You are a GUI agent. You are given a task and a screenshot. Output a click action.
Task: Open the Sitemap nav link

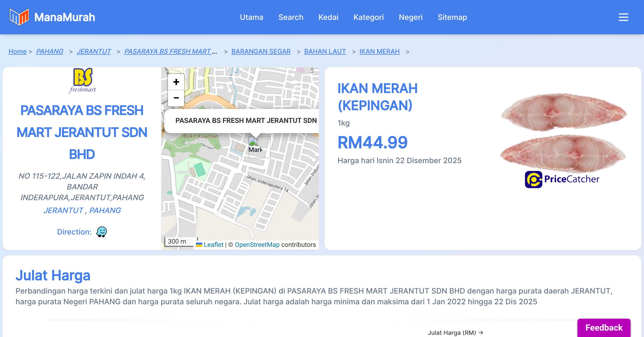(x=452, y=17)
